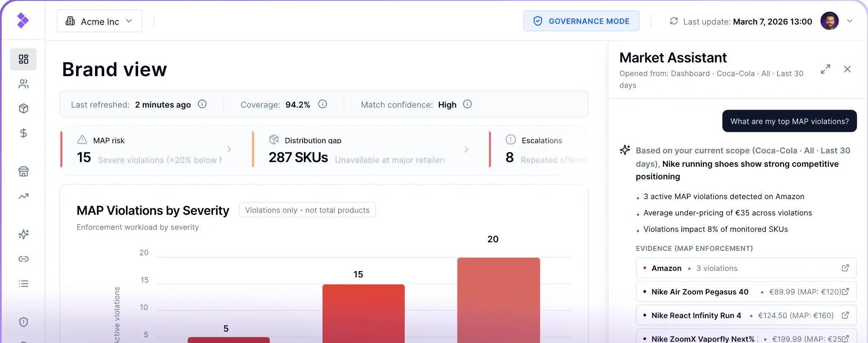Click the Distribution gap box icon
Image resolution: width=868 pixels, height=343 pixels.
point(274,139)
